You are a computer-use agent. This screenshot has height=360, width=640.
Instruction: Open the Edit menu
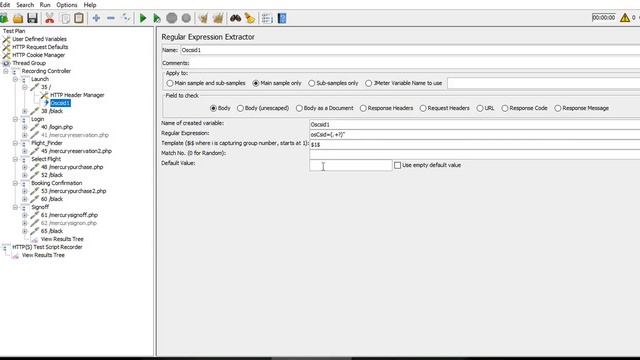pos(4,5)
